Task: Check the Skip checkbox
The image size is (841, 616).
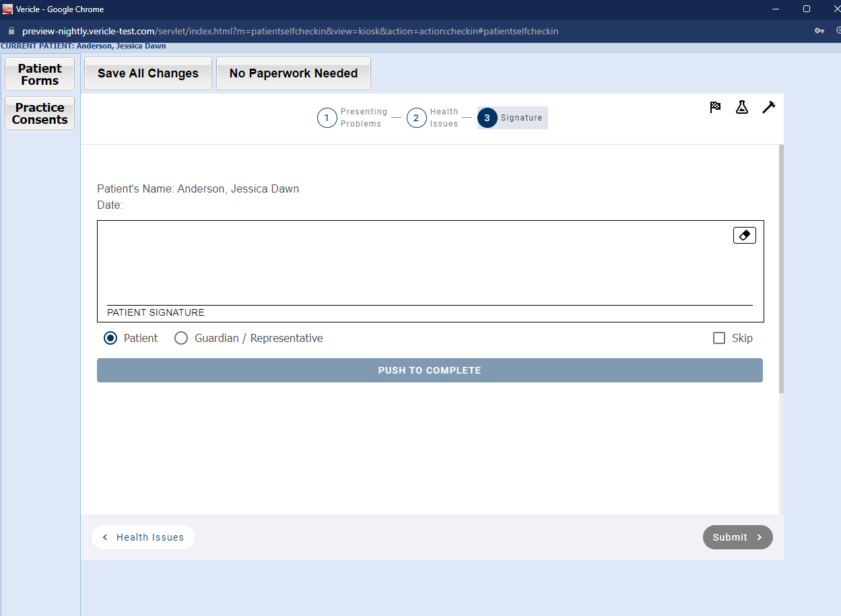Action: coord(718,338)
